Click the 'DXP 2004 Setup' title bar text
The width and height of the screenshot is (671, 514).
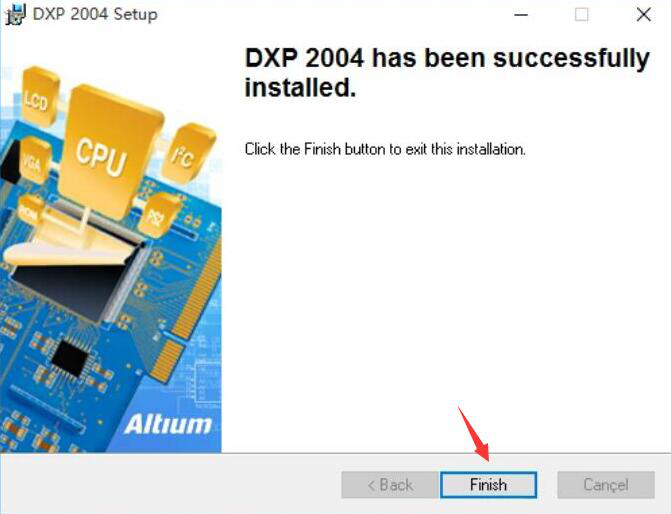pyautogui.click(x=95, y=14)
